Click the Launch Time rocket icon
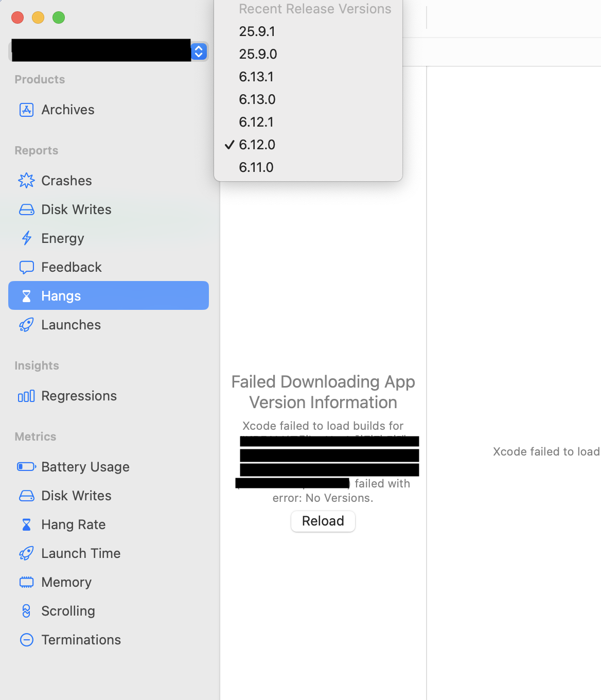The width and height of the screenshot is (601, 700). (x=26, y=553)
